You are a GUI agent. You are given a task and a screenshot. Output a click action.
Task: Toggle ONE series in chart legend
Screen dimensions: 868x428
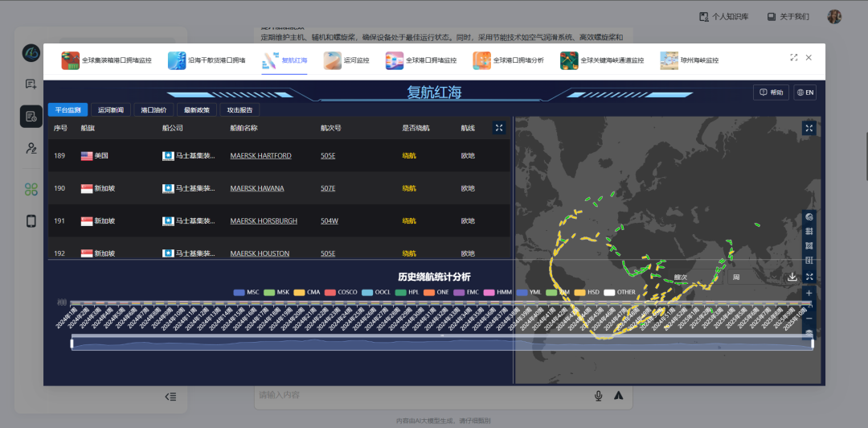point(436,292)
